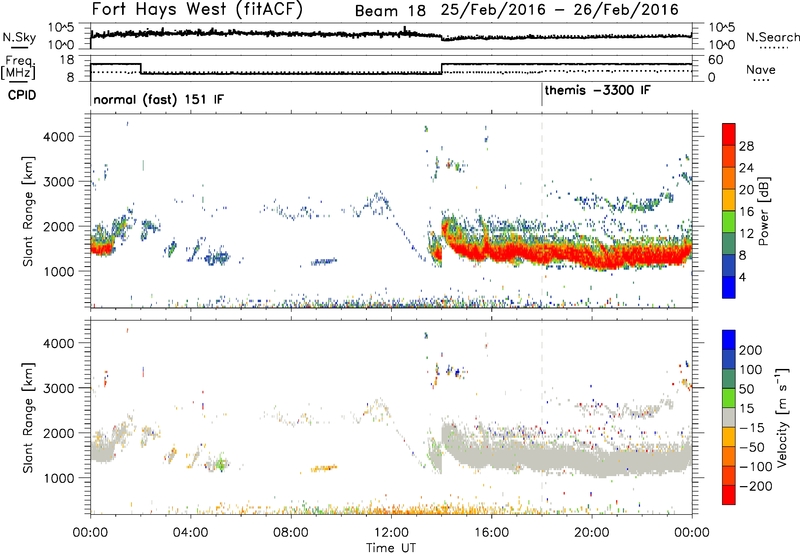This screenshot has width=800, height=554.
Task: Click the 'Beam 18' label
Action: click(390, 11)
